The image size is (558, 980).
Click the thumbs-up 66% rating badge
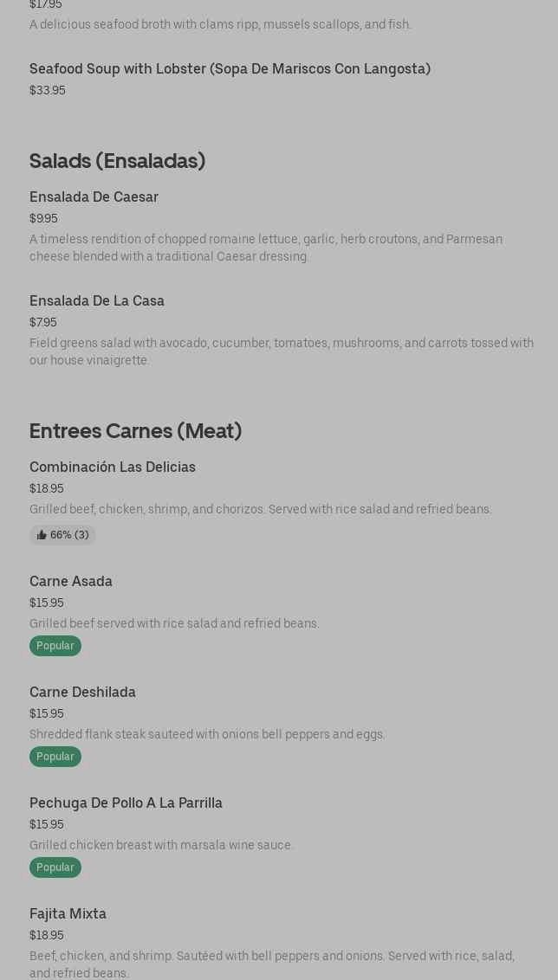coord(62,535)
